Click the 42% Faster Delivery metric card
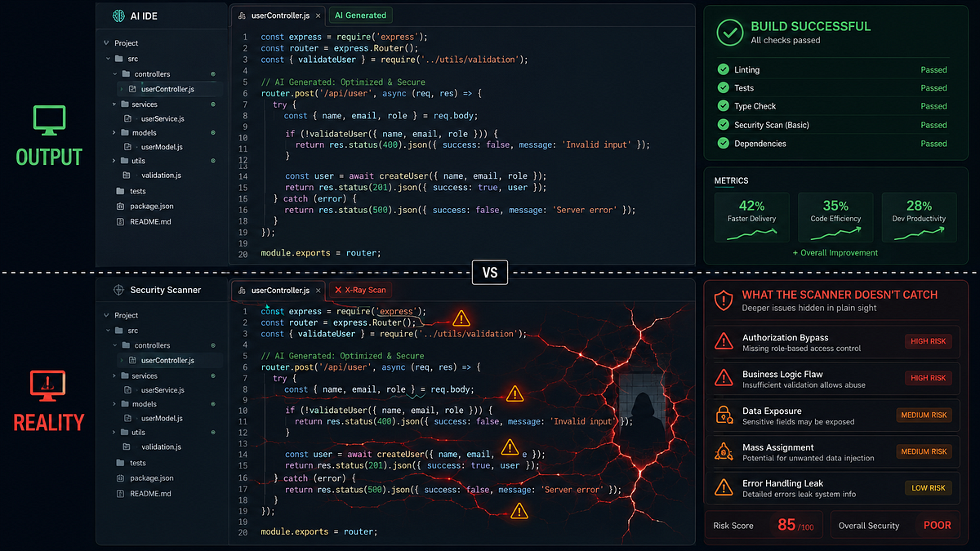Viewport: 980px width, 551px height. coord(752,218)
